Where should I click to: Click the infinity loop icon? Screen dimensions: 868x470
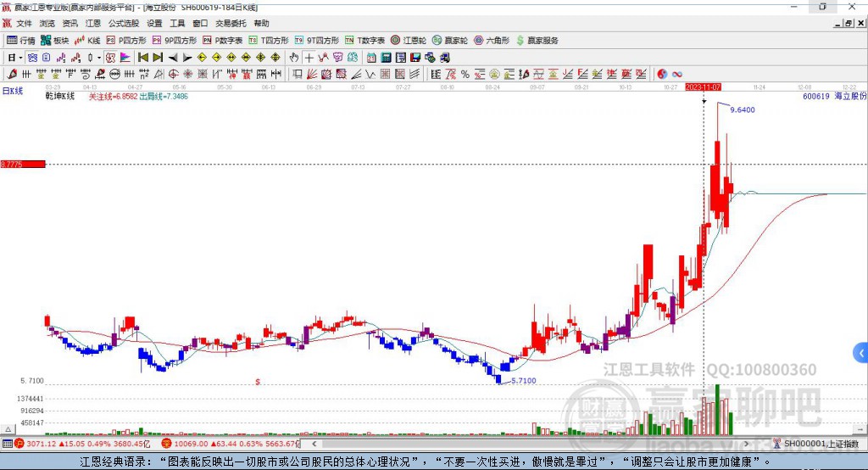click(x=676, y=74)
